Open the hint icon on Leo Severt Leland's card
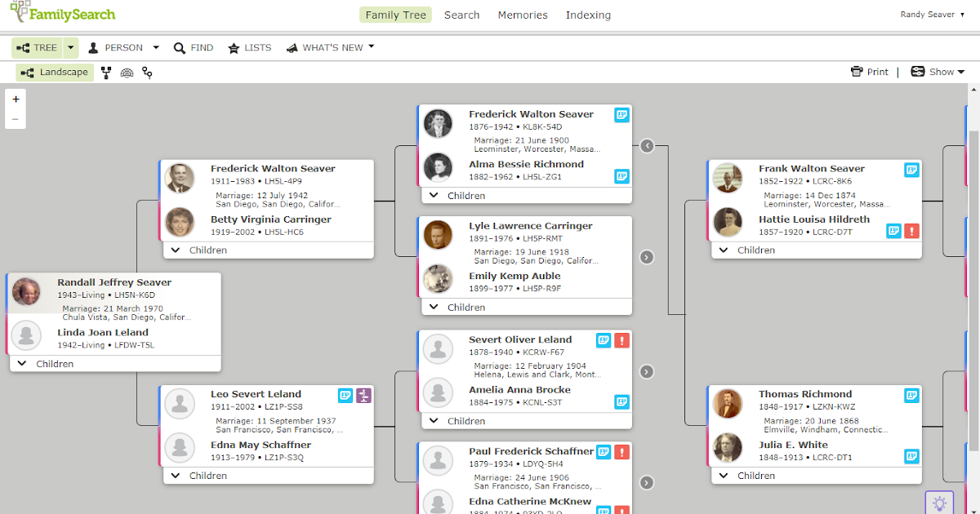 click(345, 395)
